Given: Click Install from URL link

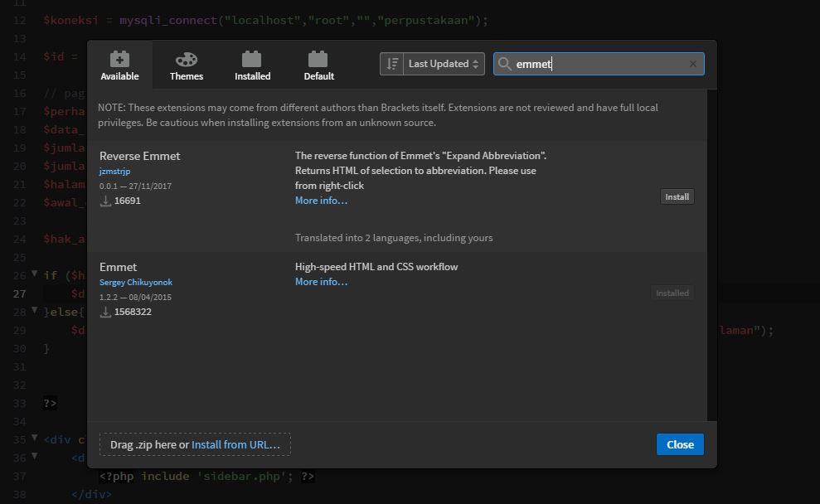Looking at the screenshot, I should coord(235,444).
